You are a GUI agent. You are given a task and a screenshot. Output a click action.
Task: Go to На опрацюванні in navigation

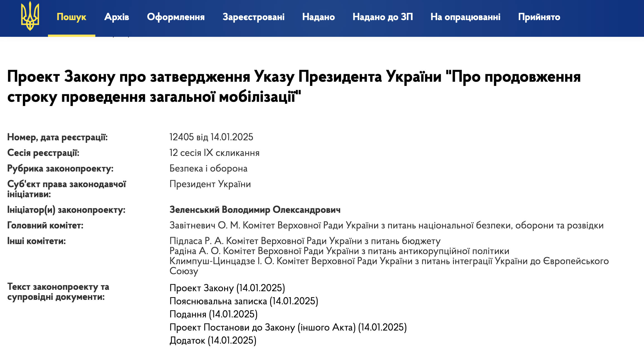465,17
